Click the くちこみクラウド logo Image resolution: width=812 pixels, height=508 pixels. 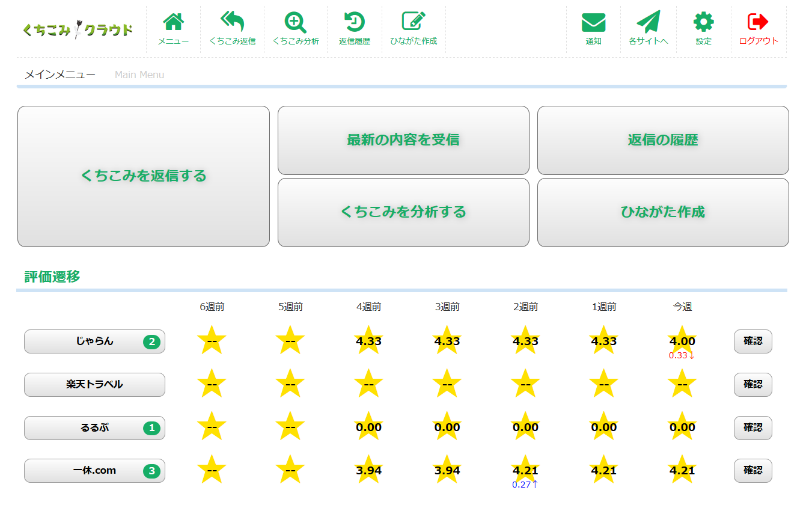(78, 29)
